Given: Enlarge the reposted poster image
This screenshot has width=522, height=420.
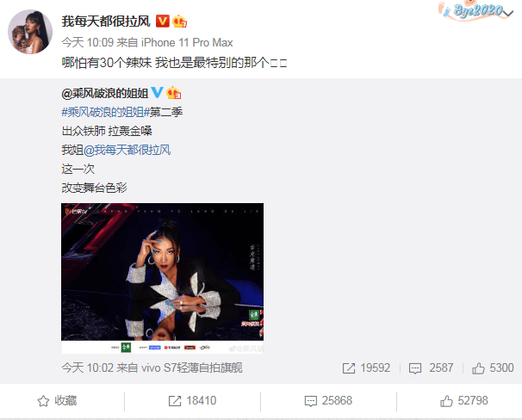Looking at the screenshot, I should click(163, 278).
